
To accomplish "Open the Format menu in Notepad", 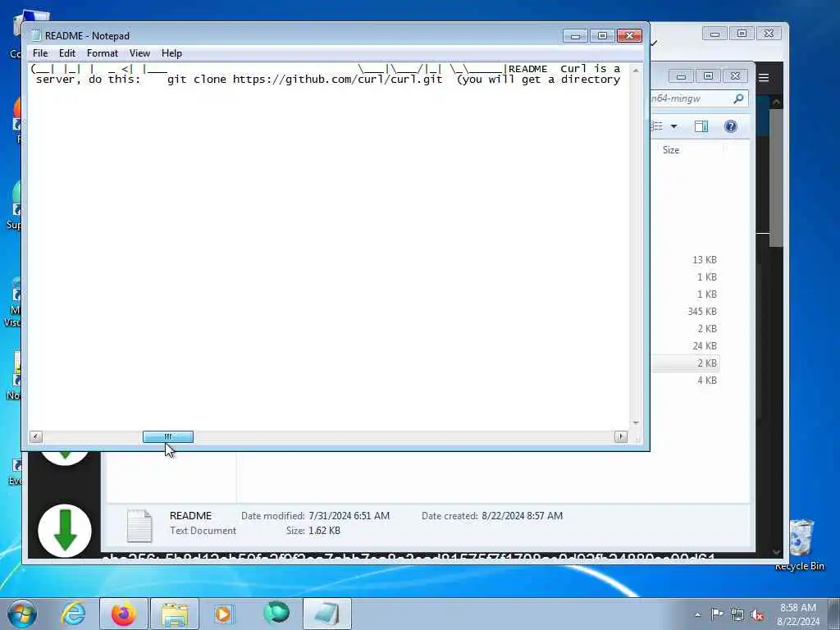I will coord(102,53).
